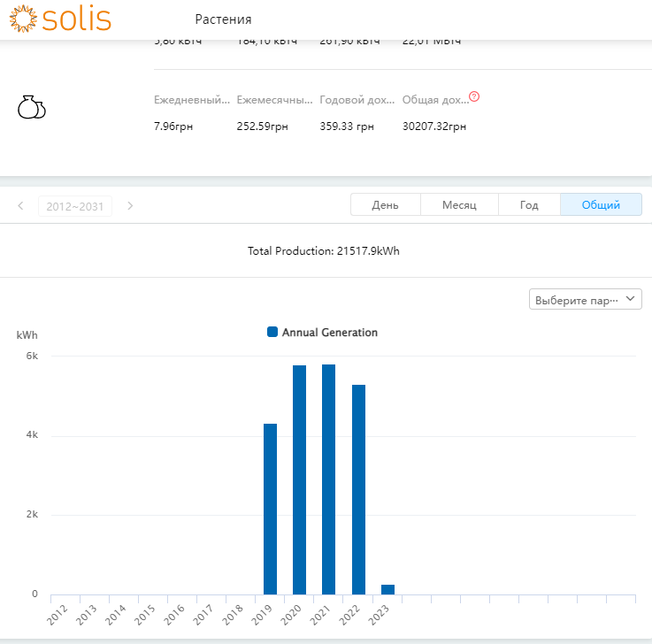652x644 pixels.
Task: Click the 2021 generation bar
Action: coord(328,479)
